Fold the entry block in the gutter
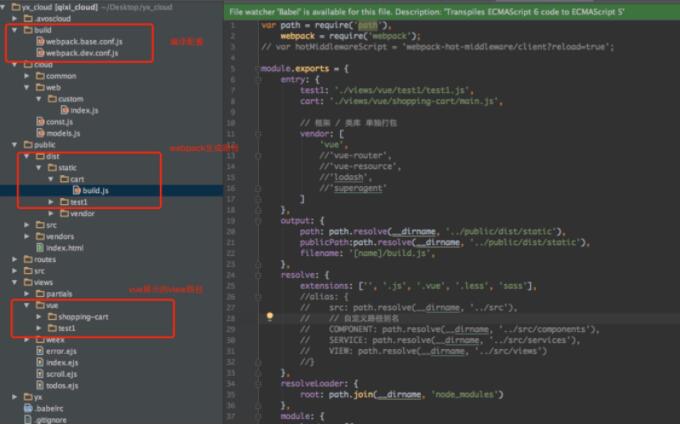 [258, 79]
